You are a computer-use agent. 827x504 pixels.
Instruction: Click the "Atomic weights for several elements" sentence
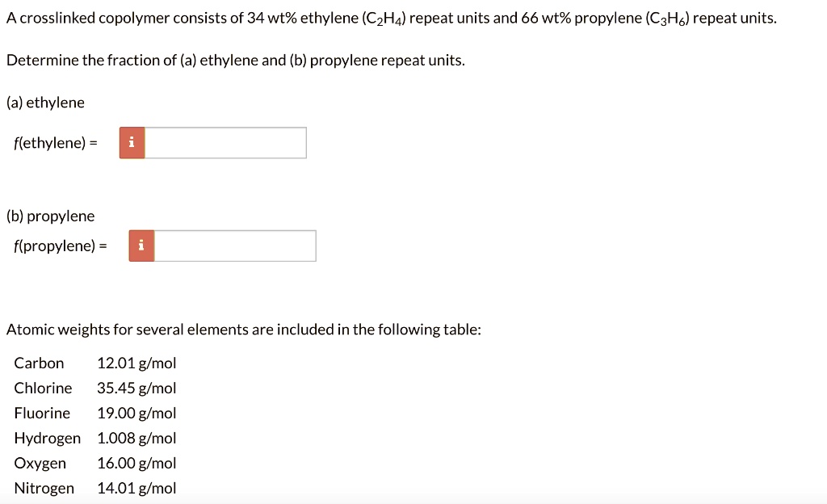pos(244,330)
